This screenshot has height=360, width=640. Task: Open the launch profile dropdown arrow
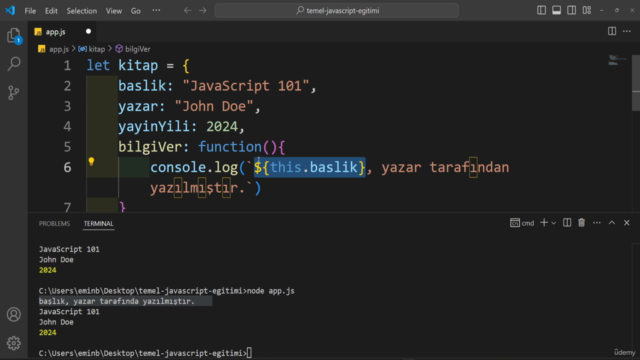553,223
